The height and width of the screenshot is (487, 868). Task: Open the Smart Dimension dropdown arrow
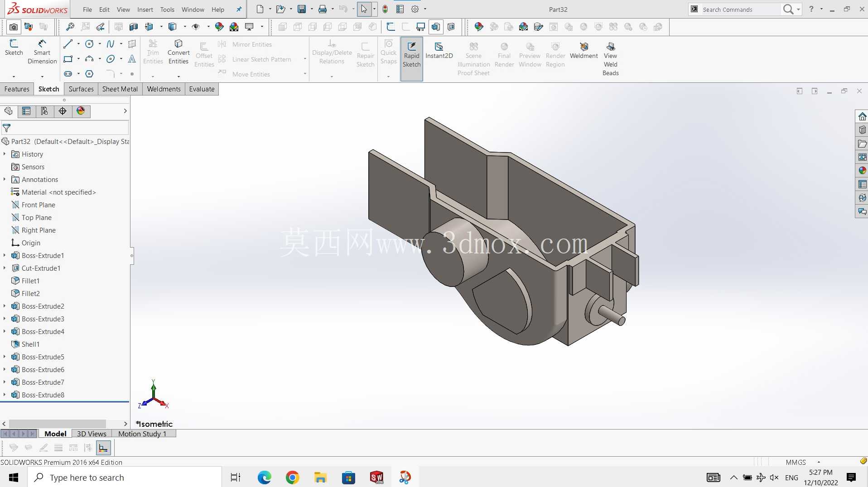pyautogui.click(x=42, y=76)
